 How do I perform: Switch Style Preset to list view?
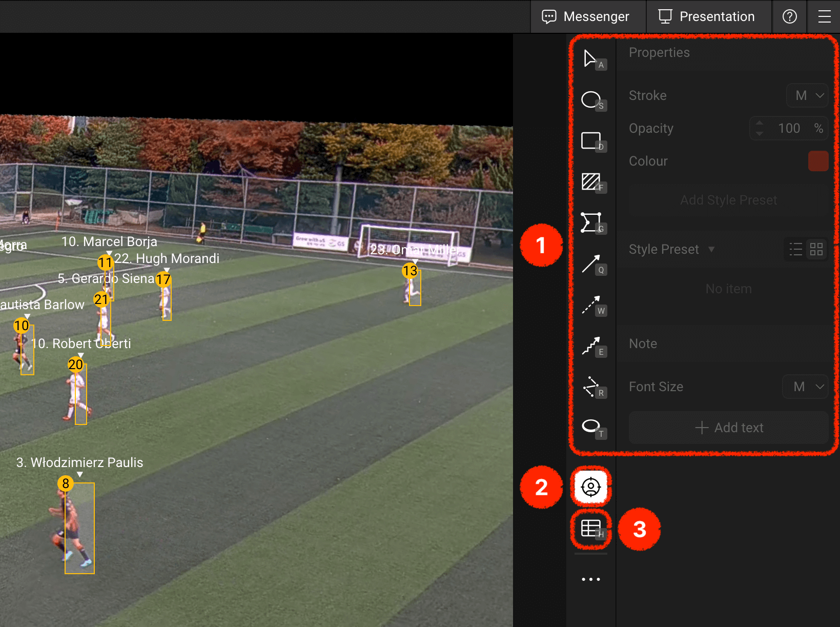796,250
